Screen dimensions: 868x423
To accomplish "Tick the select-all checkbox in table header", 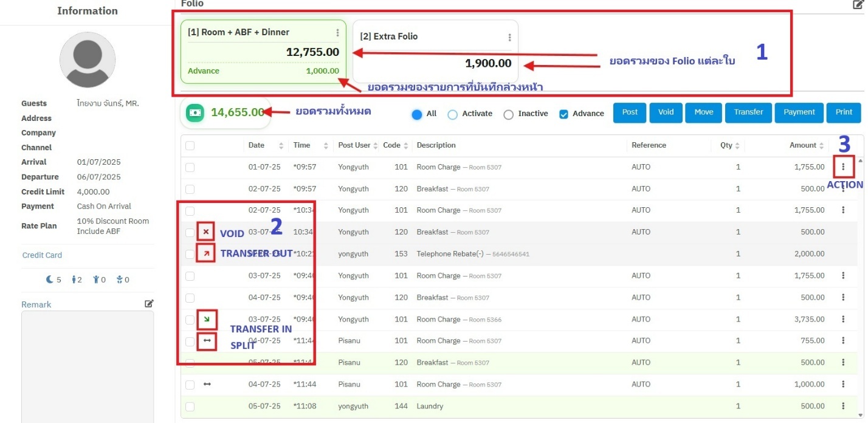I will (190, 146).
